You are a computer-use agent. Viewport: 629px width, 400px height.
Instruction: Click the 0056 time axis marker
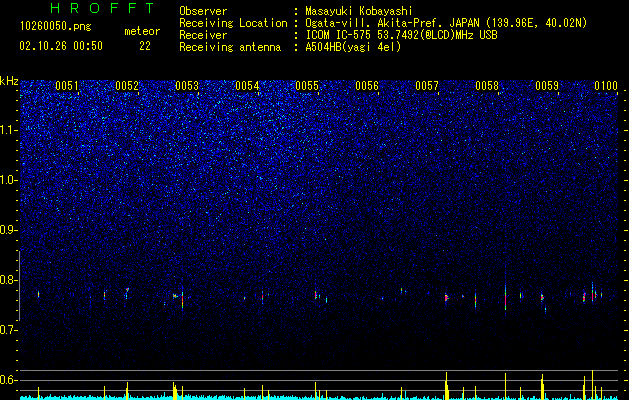[x=367, y=86]
